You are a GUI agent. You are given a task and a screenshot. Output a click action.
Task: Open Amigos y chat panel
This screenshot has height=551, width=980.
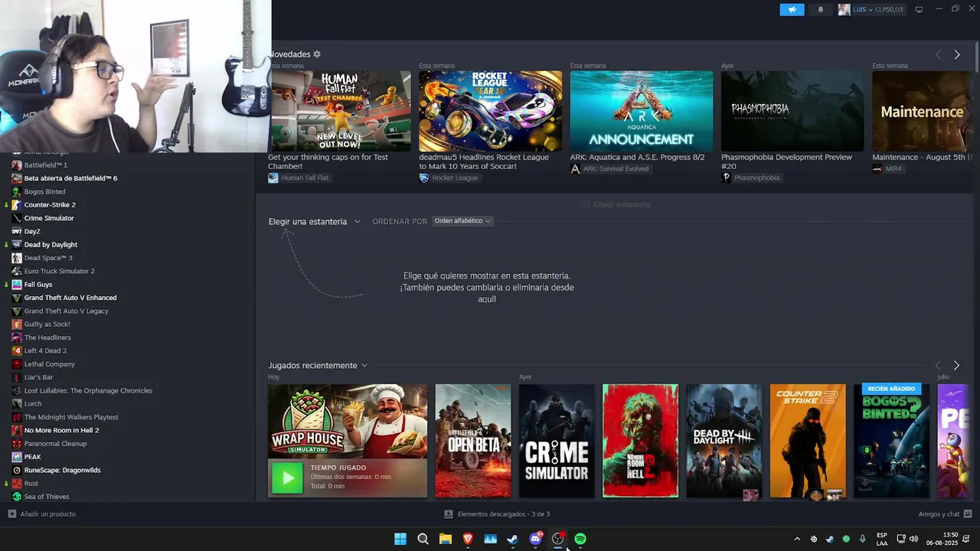coord(945,514)
